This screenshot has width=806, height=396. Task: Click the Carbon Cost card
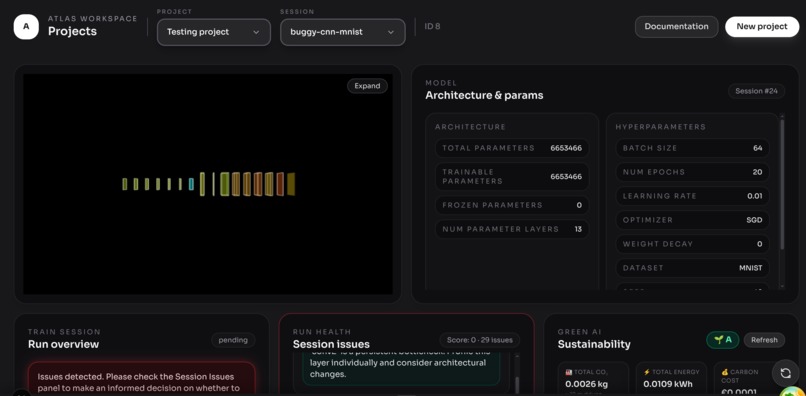[743, 379]
